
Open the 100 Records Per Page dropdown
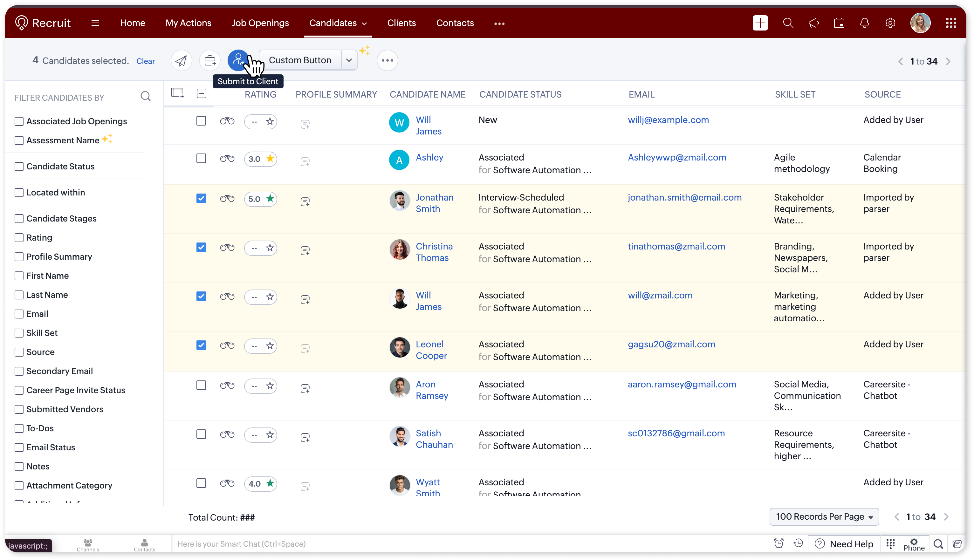824,516
